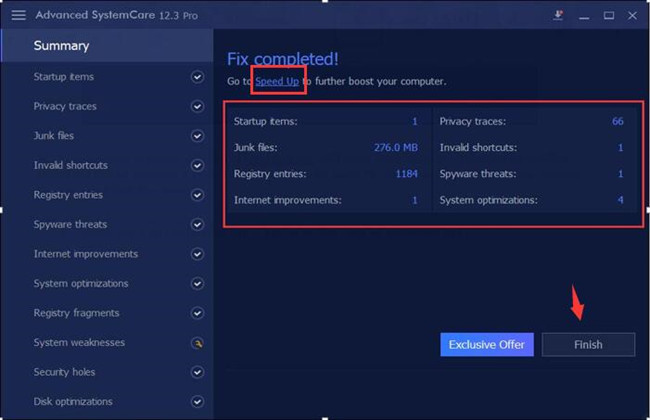Minimize the Advanced SystemCare window
Screen dimensions: 650x420
(x=585, y=16)
